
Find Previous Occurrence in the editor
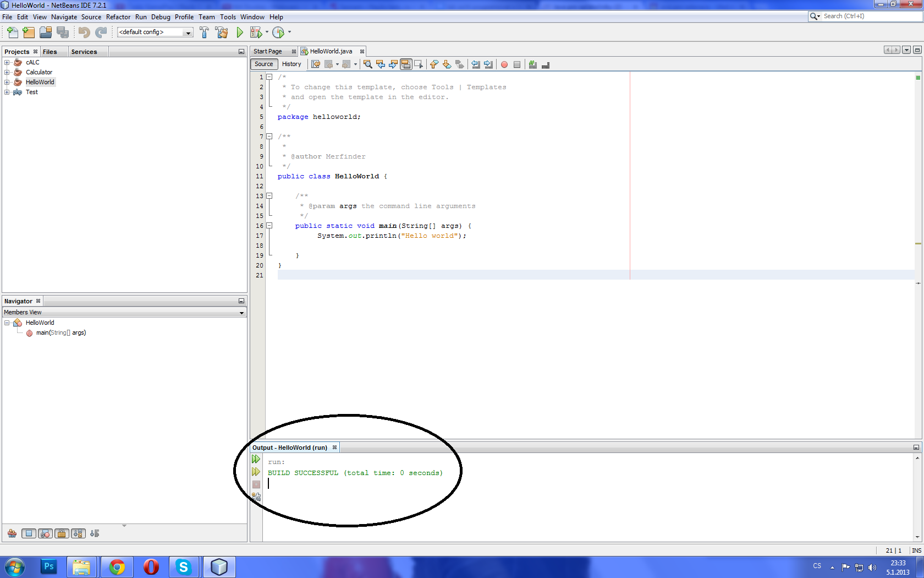(381, 64)
